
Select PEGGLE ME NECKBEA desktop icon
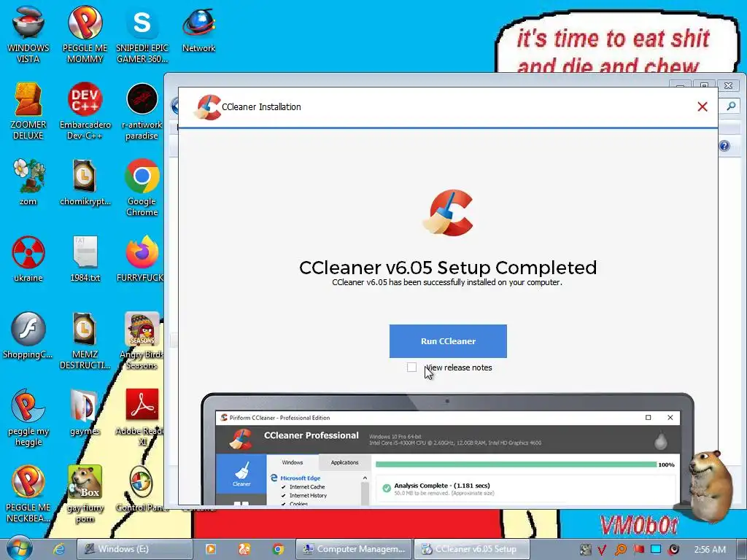pos(28,494)
